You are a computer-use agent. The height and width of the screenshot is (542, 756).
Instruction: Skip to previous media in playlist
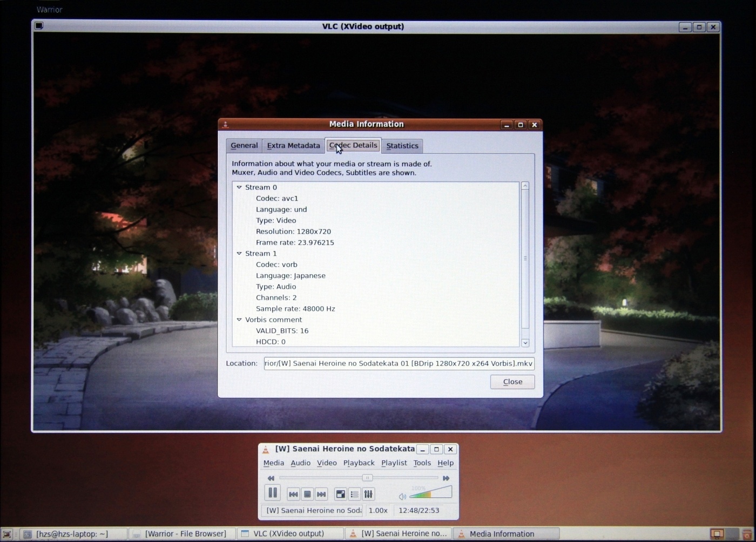point(293,494)
